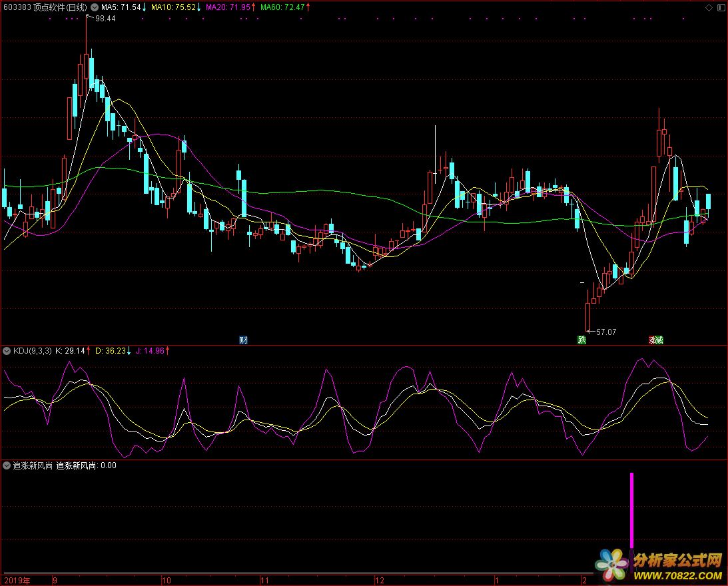Click the 减 event marker
This screenshot has height=586, width=728.
point(659,340)
